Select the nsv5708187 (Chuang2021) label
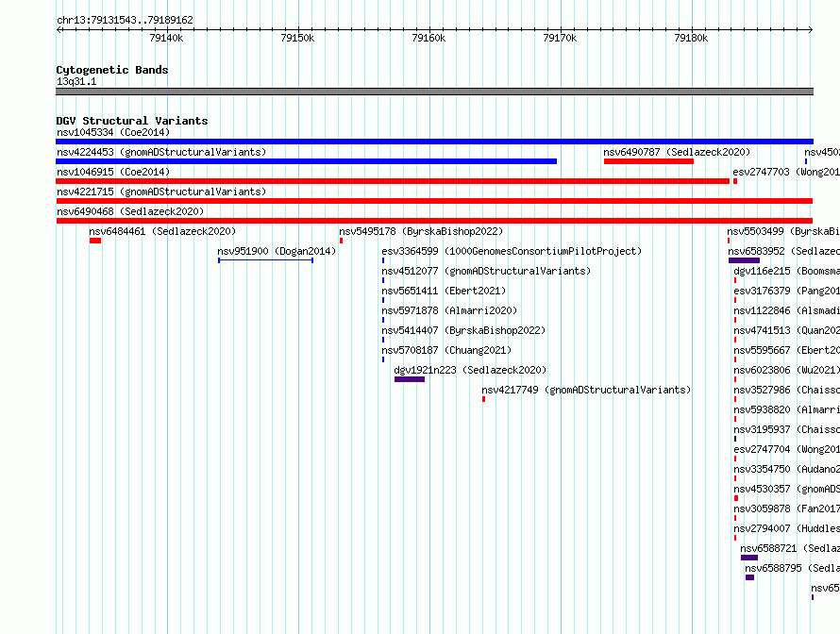840x634 pixels. coord(446,350)
